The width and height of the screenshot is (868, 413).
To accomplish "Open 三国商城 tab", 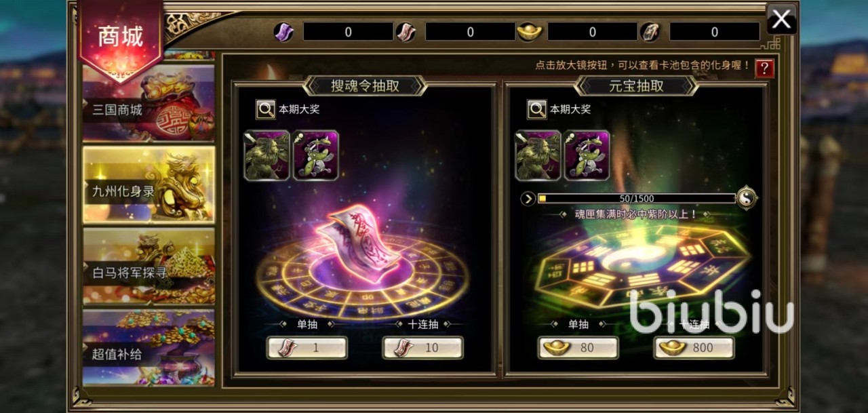I will pyautogui.click(x=149, y=103).
